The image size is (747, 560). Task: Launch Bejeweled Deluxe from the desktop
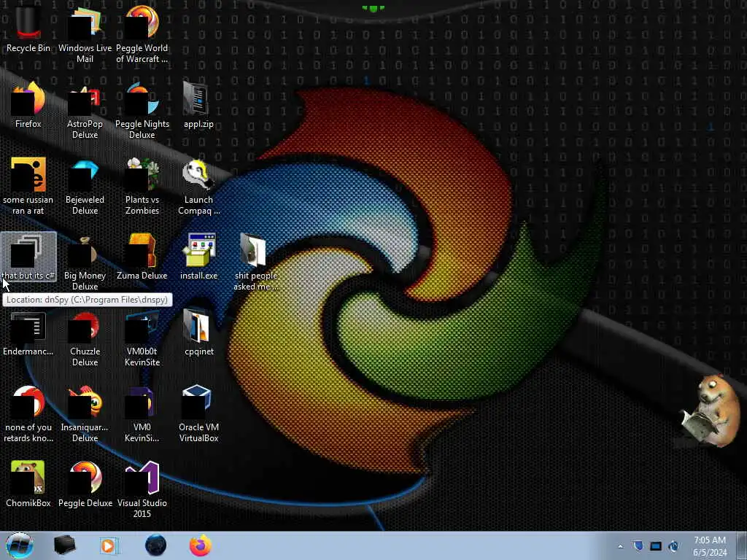pos(85,186)
